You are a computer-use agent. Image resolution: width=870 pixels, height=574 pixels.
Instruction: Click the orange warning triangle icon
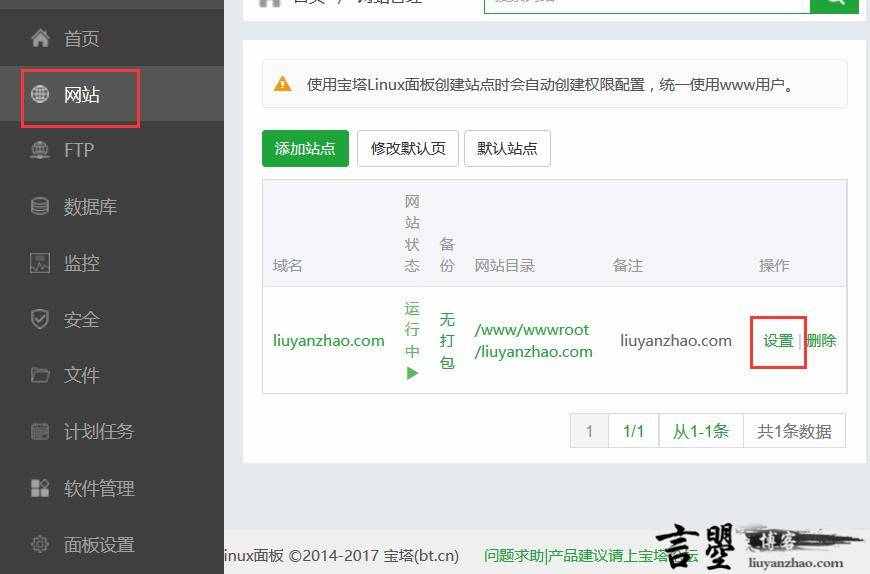point(283,84)
